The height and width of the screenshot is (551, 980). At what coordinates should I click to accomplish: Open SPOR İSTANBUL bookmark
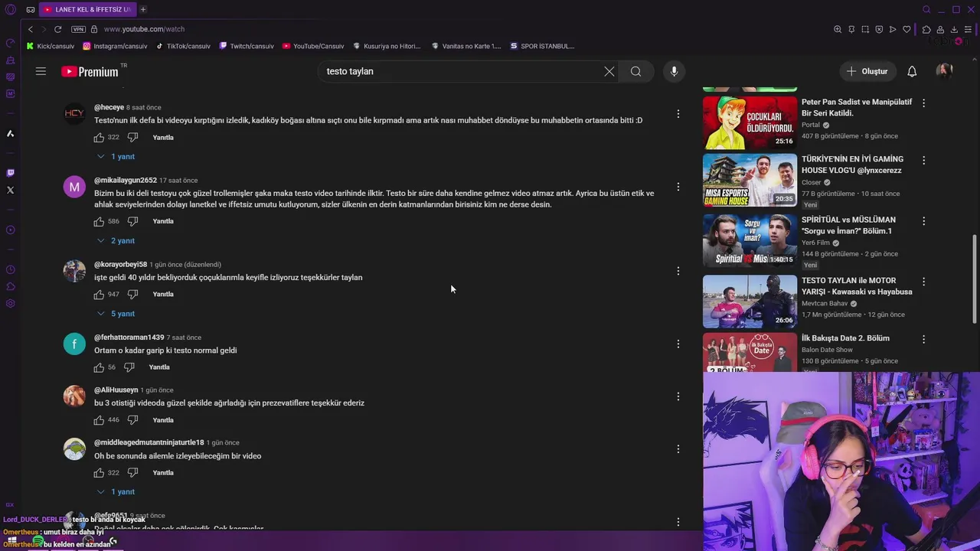(x=542, y=46)
